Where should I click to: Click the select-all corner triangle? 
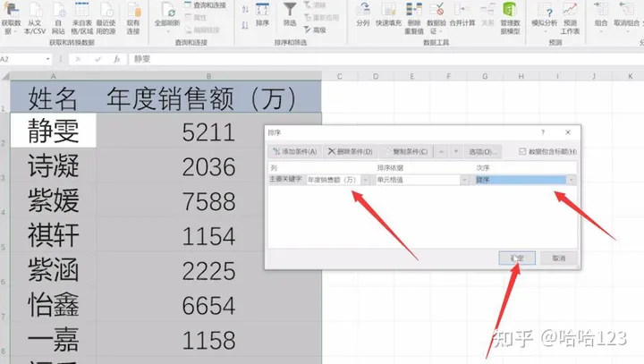5,76
